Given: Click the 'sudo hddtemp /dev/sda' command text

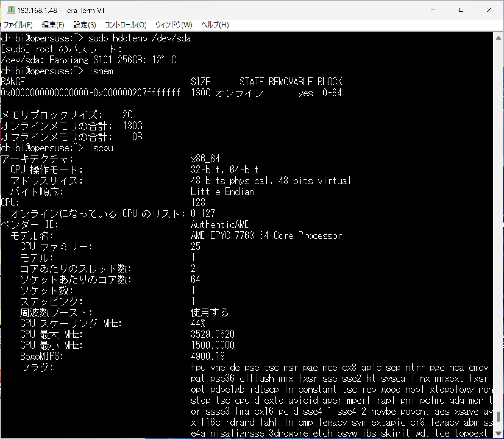Looking at the screenshot, I should coord(139,38).
